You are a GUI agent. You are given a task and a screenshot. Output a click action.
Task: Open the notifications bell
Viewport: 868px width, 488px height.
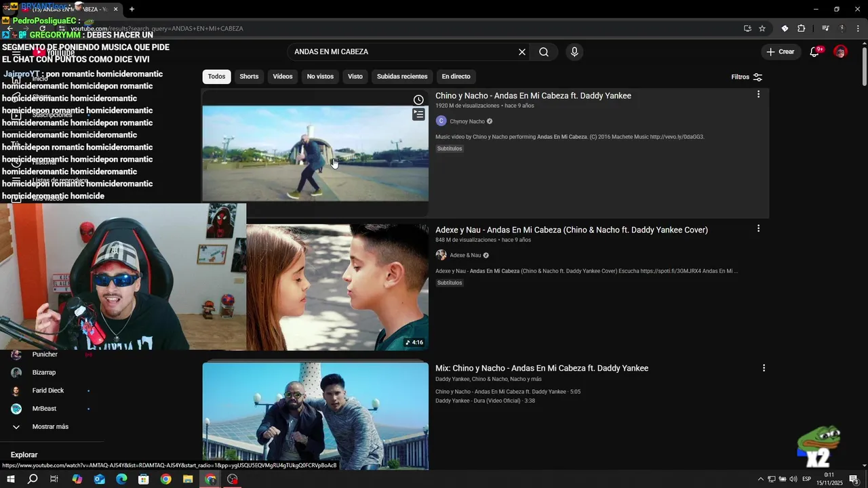(x=815, y=52)
